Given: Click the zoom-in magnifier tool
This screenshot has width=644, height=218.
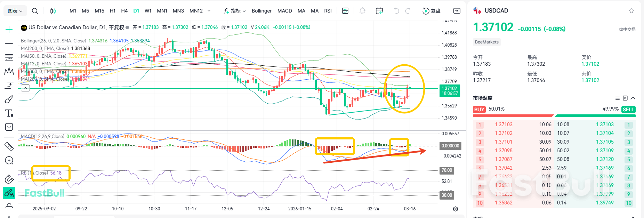Looking at the screenshot, I should click(x=9, y=160).
